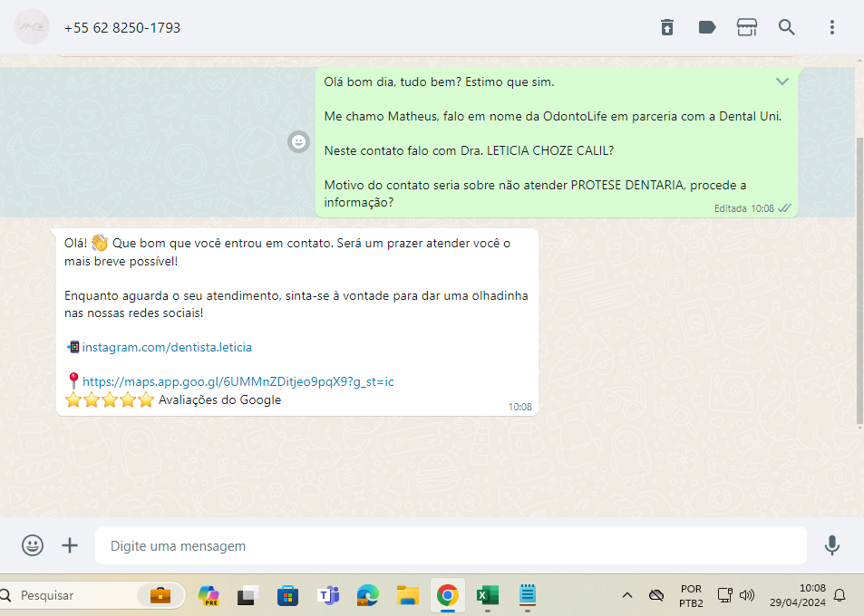Open the three-dot chat menu
The width and height of the screenshot is (864, 616).
pos(831,27)
